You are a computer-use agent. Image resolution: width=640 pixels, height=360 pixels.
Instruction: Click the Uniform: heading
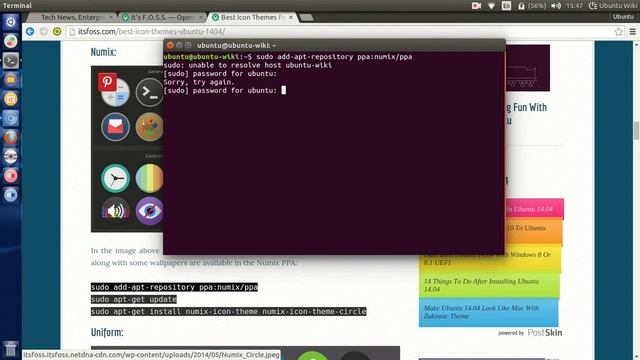107,332
